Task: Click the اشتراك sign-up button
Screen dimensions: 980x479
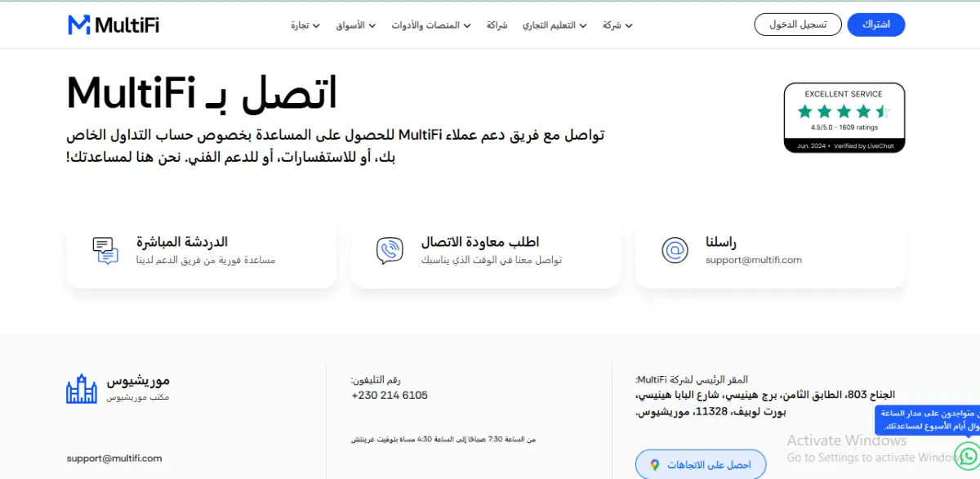Action: [876, 25]
